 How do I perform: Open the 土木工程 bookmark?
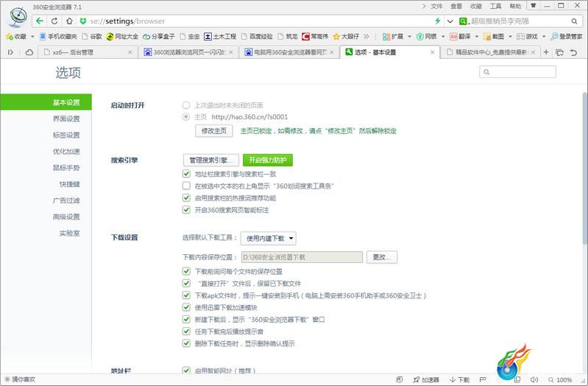pos(220,36)
